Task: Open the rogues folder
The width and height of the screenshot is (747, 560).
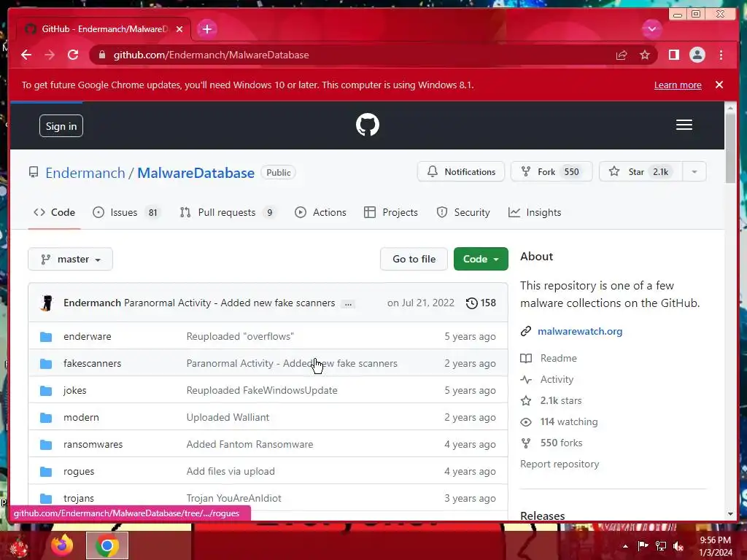Action: click(79, 472)
